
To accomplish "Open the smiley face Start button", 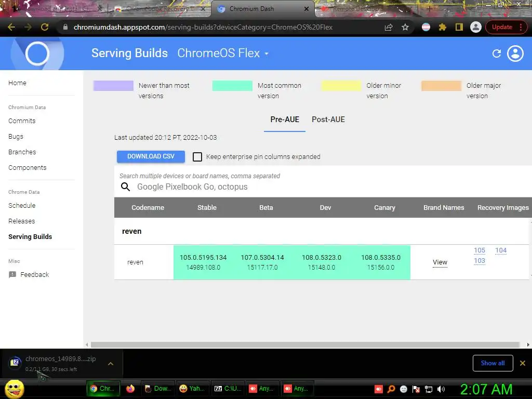I will tap(14, 389).
